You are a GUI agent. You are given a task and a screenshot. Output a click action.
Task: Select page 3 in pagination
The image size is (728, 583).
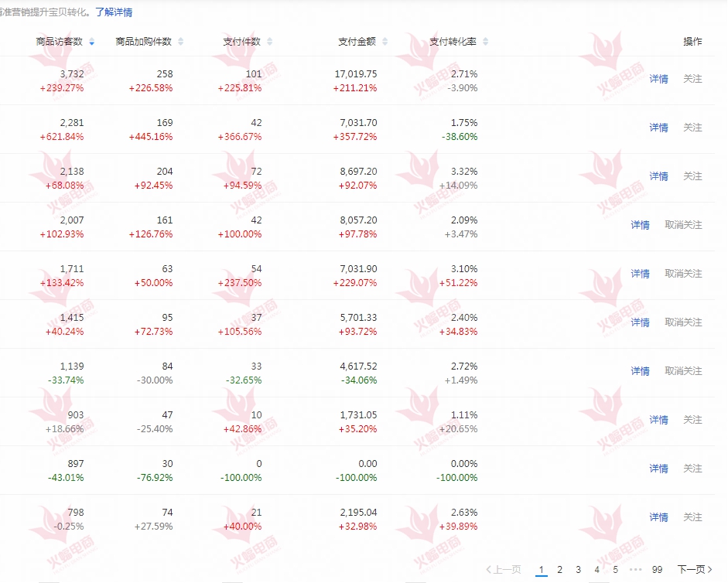(578, 570)
